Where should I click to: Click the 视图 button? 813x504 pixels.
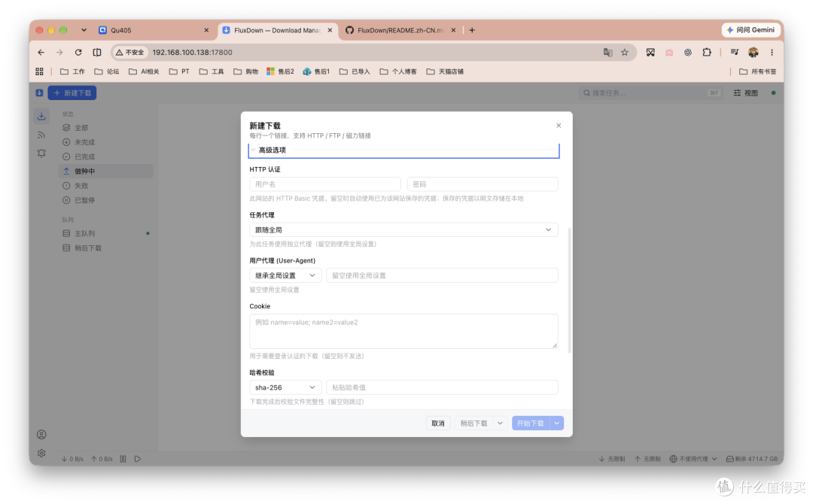coord(745,93)
